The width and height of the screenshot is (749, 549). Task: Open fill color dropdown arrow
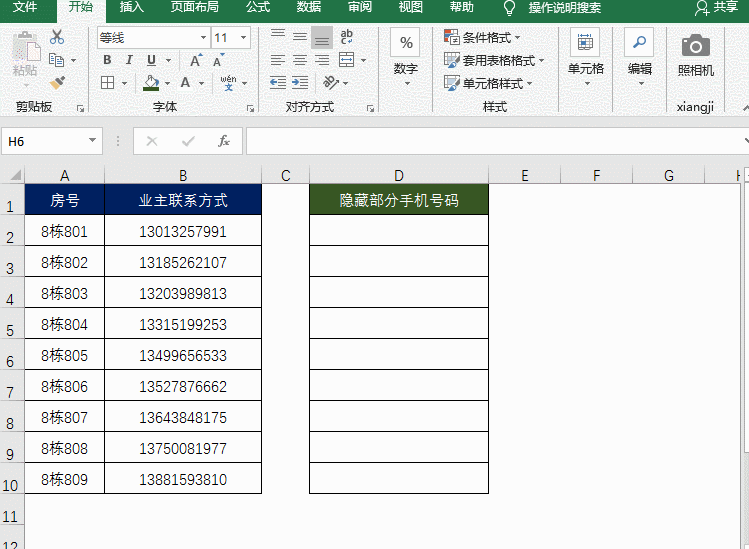[167, 83]
